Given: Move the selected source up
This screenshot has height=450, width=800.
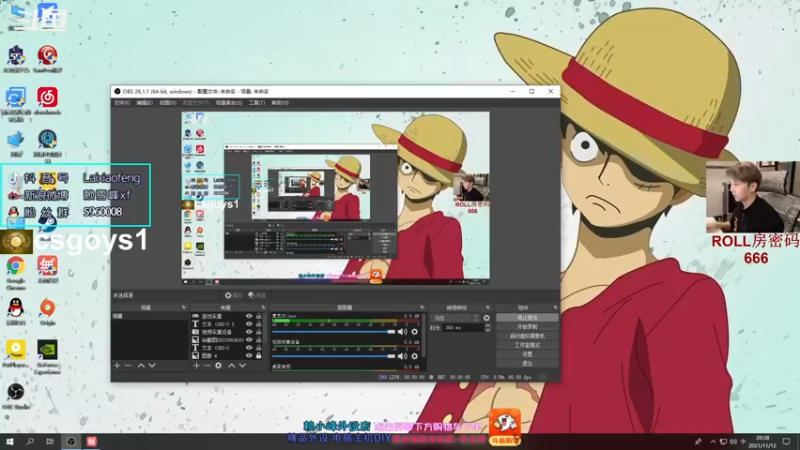Looking at the screenshot, I should click(232, 366).
